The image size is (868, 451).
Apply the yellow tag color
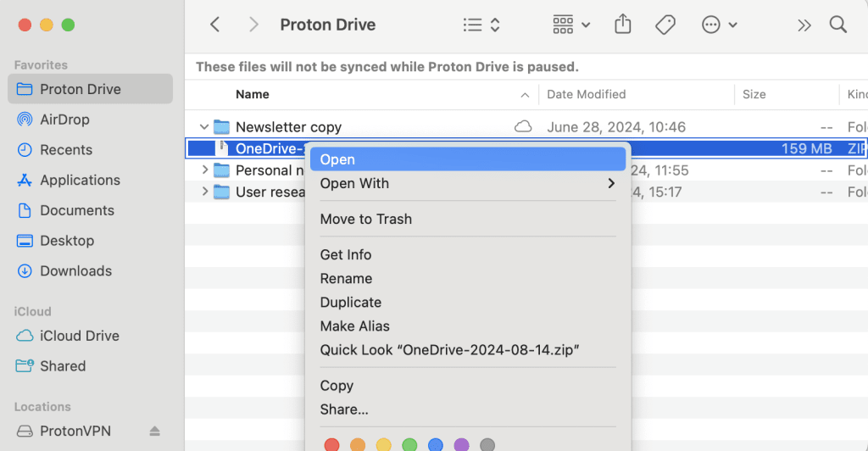384,444
